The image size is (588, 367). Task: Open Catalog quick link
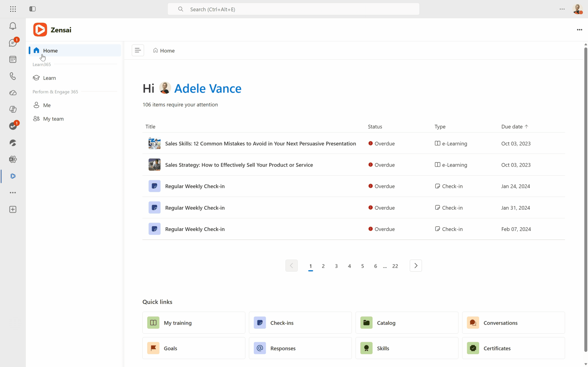(x=407, y=323)
